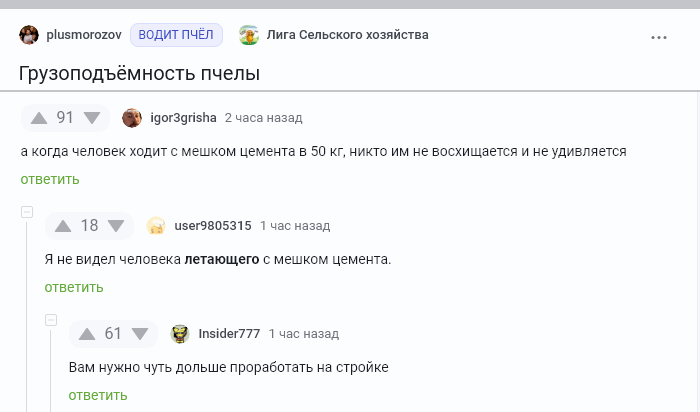Open post title Грузоподъёмность пчелы
700x412 pixels.
pos(140,74)
